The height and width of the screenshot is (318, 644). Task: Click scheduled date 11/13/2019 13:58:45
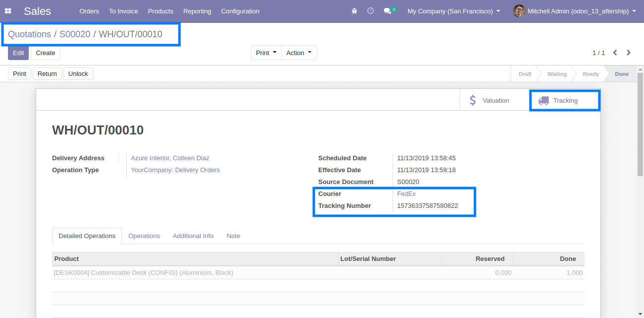(x=426, y=158)
